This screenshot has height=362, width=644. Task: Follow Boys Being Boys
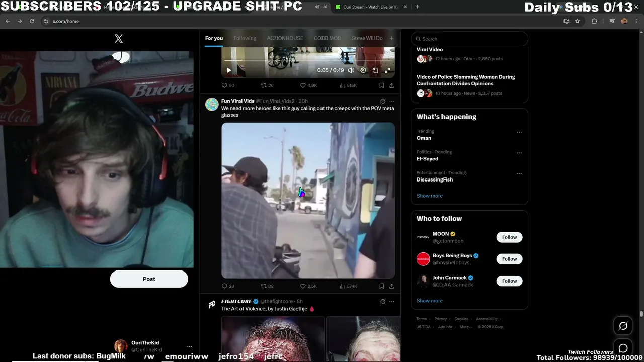(x=509, y=259)
